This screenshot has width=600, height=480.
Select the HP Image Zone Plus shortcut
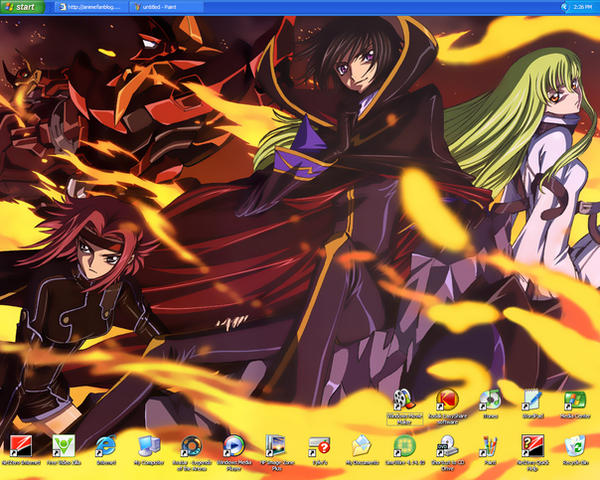pyautogui.click(x=276, y=453)
